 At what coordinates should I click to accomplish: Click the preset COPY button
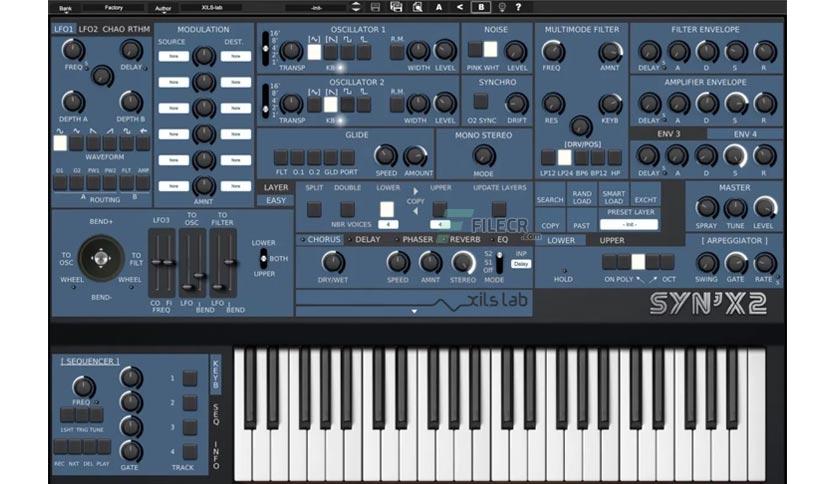tap(550, 222)
